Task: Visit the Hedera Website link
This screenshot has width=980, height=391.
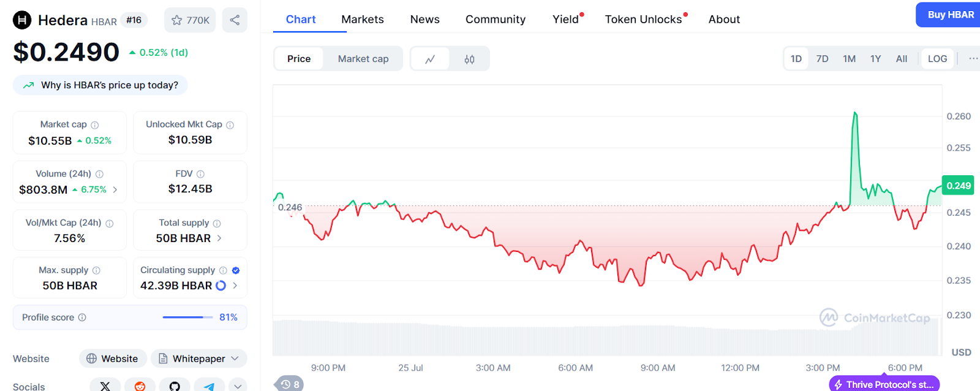Action: pyautogui.click(x=113, y=359)
